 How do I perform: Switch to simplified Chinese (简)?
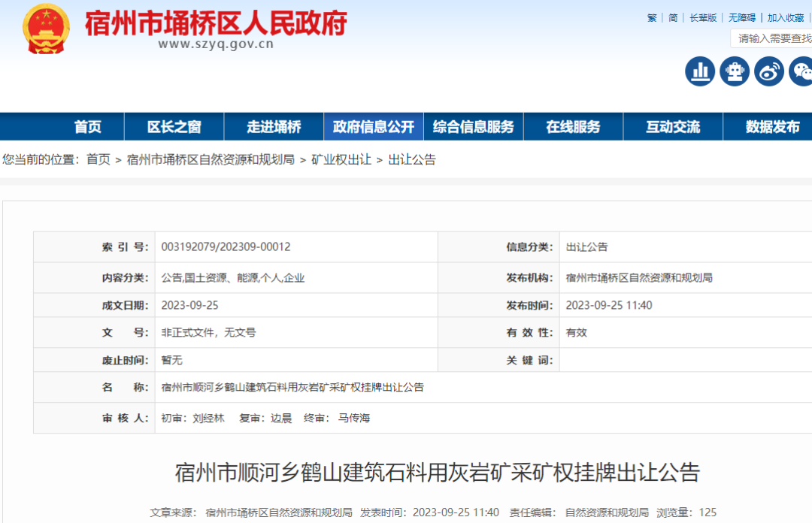[673, 18]
